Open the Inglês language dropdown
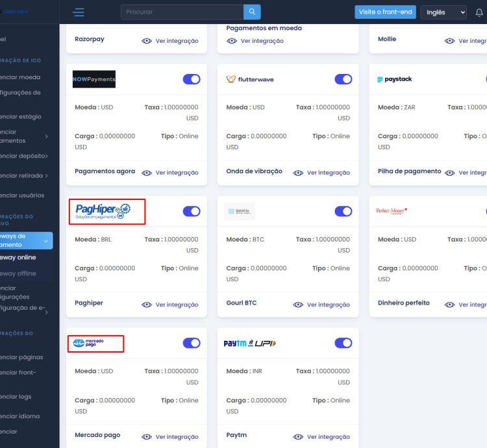 tap(443, 12)
